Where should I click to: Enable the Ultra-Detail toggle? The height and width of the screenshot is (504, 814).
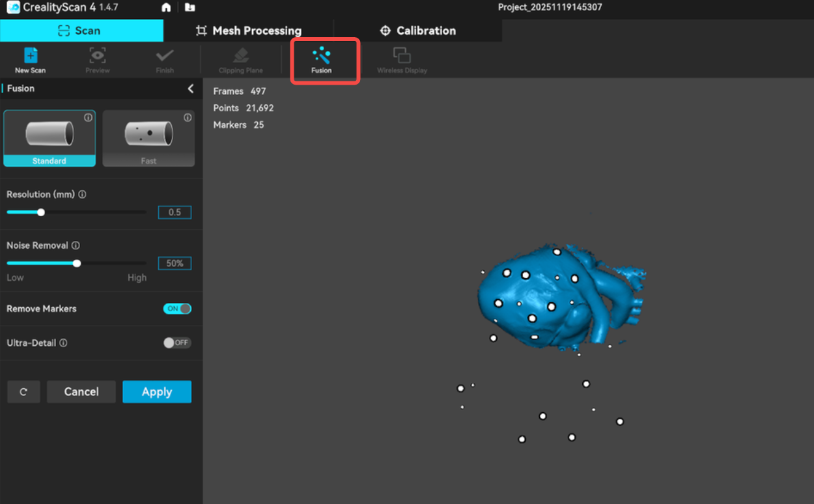pos(176,343)
